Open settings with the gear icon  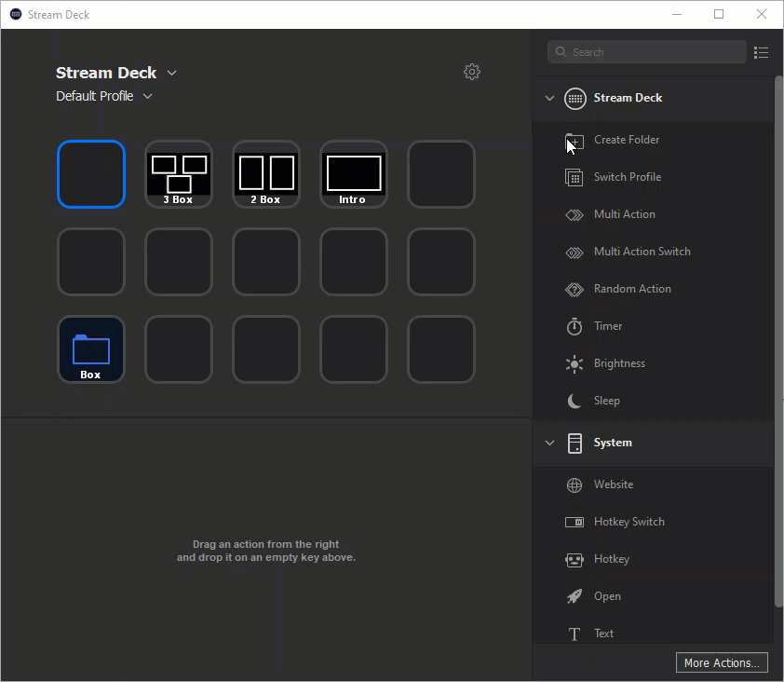pyautogui.click(x=471, y=72)
